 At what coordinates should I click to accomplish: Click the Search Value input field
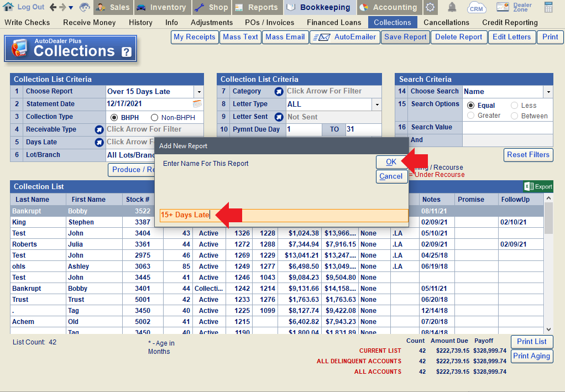pos(508,128)
